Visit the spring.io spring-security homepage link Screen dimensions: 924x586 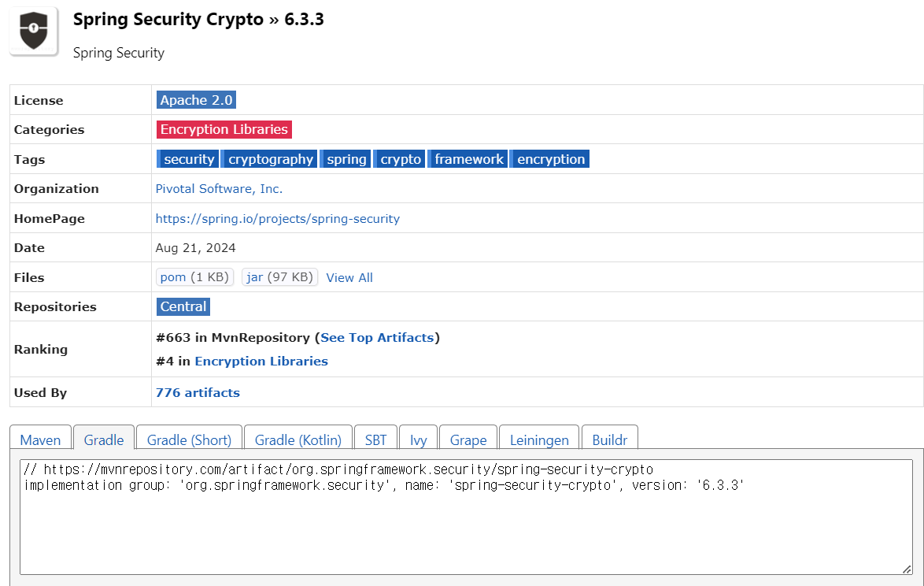point(278,219)
